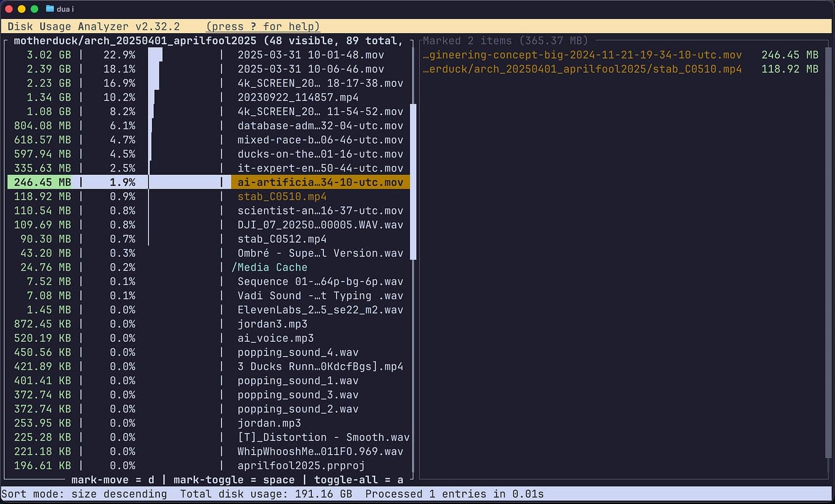Select the aprilfool2025.prproj project file
835x504 pixels.
tap(301, 466)
